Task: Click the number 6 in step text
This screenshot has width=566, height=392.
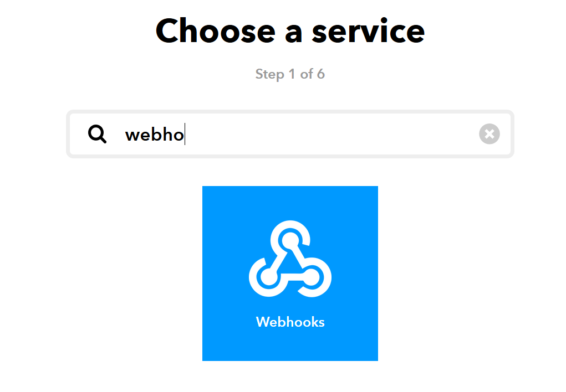Action: (x=320, y=74)
